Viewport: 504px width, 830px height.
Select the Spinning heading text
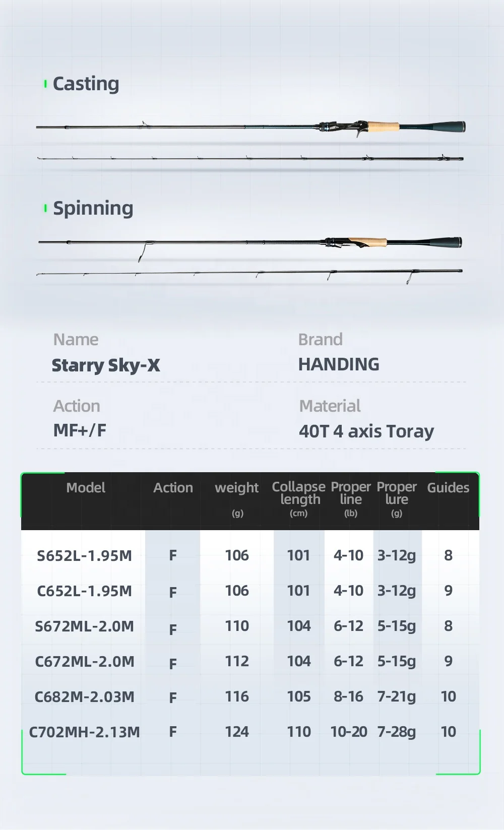click(93, 208)
